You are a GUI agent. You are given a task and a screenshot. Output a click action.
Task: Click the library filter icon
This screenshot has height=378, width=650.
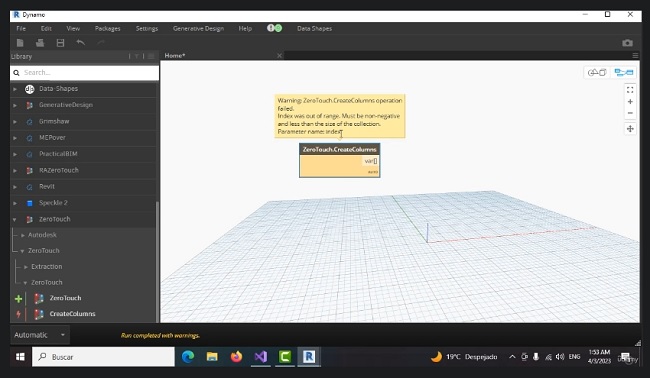(x=136, y=56)
